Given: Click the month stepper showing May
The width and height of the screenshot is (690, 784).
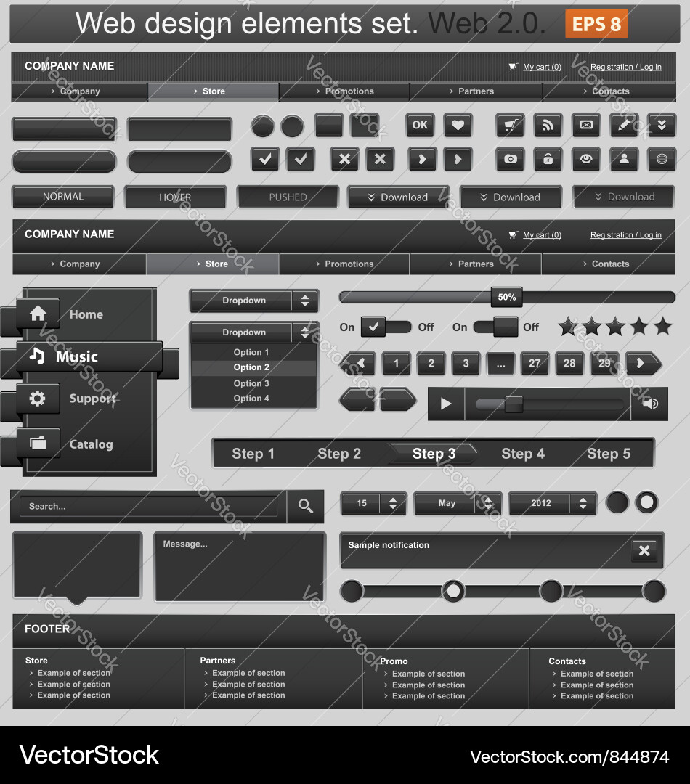Looking at the screenshot, I should 458,503.
